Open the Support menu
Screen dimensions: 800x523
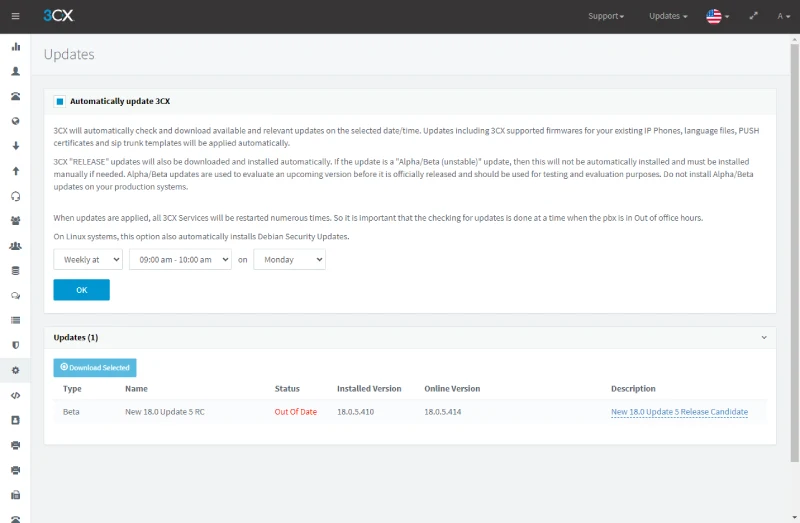(606, 16)
